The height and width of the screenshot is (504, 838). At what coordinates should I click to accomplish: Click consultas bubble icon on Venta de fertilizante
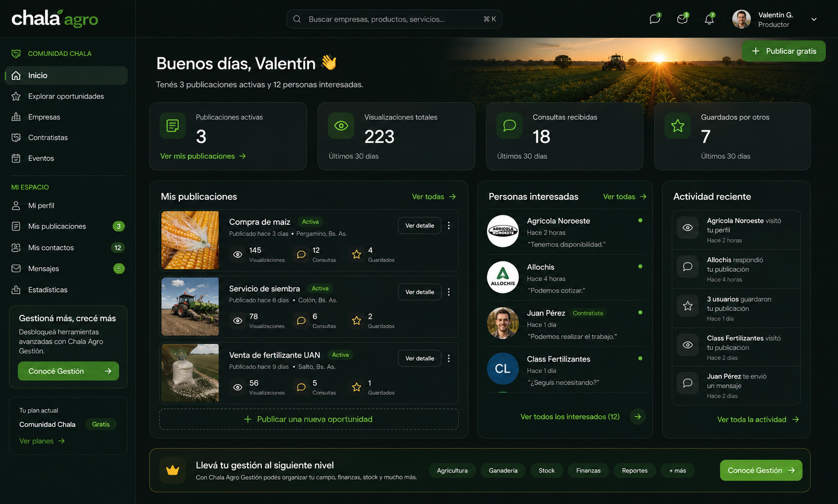301,387
